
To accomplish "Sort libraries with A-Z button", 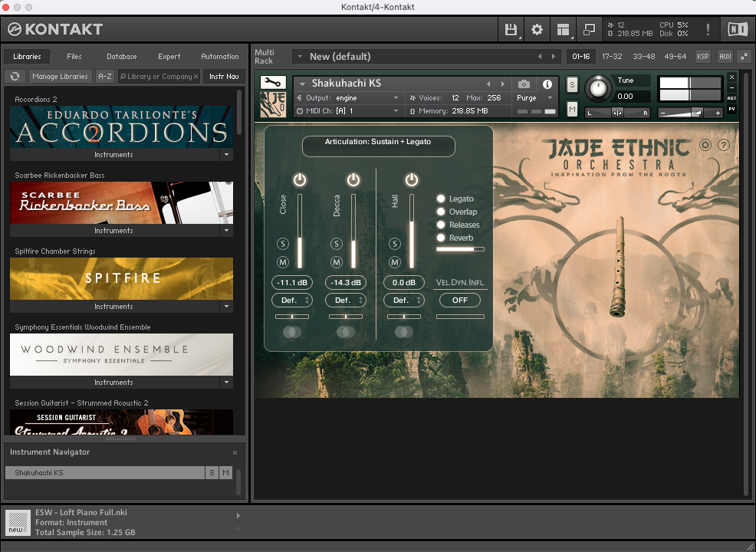I will [104, 76].
